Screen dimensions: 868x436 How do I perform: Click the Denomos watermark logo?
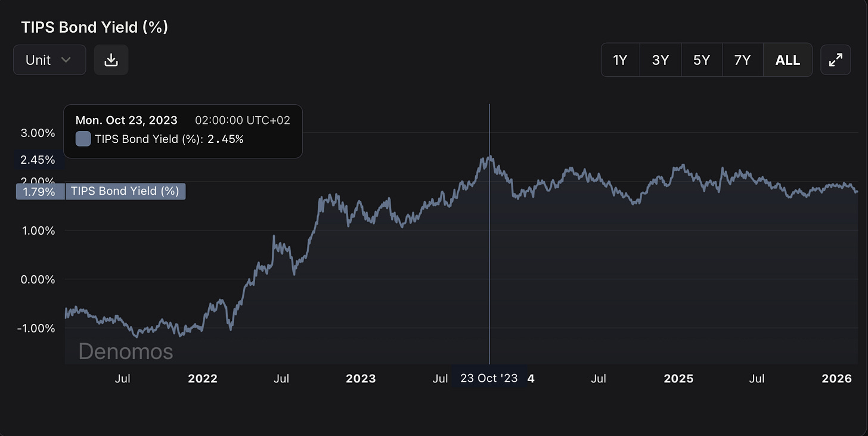pyautogui.click(x=125, y=351)
